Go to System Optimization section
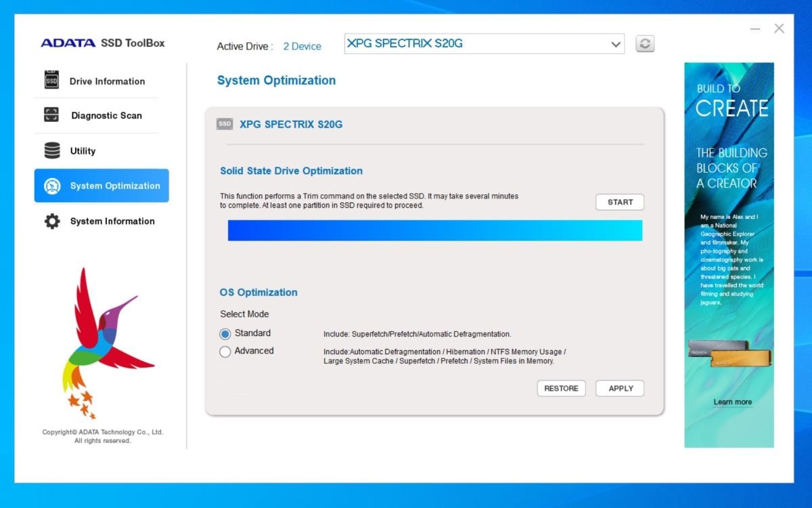Image resolution: width=812 pixels, height=508 pixels. (x=101, y=186)
